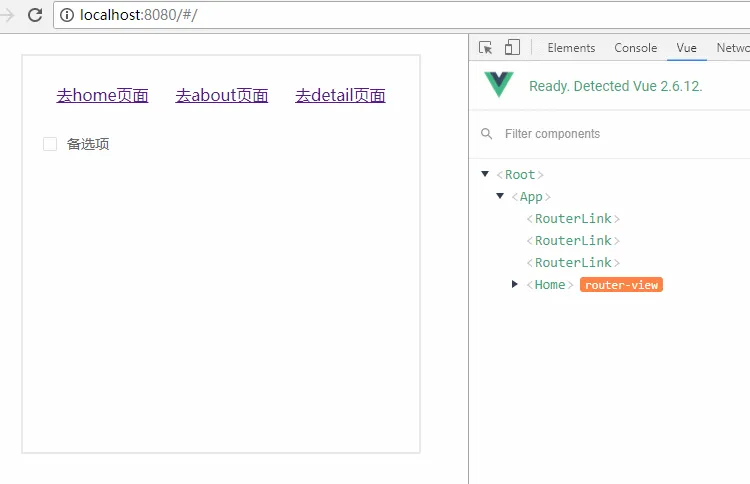Switch to the Console tab
750x484 pixels.
pyautogui.click(x=635, y=48)
